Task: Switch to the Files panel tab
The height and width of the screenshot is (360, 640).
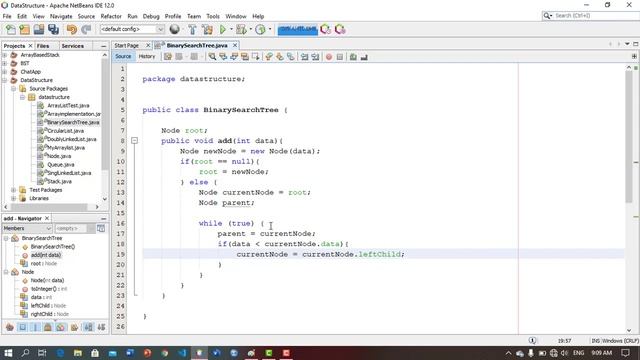Action: [x=42, y=46]
